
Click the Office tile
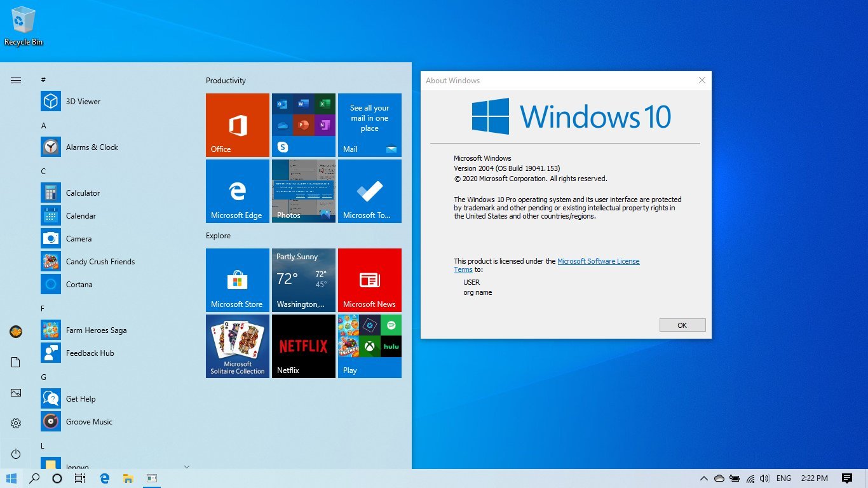pyautogui.click(x=238, y=125)
